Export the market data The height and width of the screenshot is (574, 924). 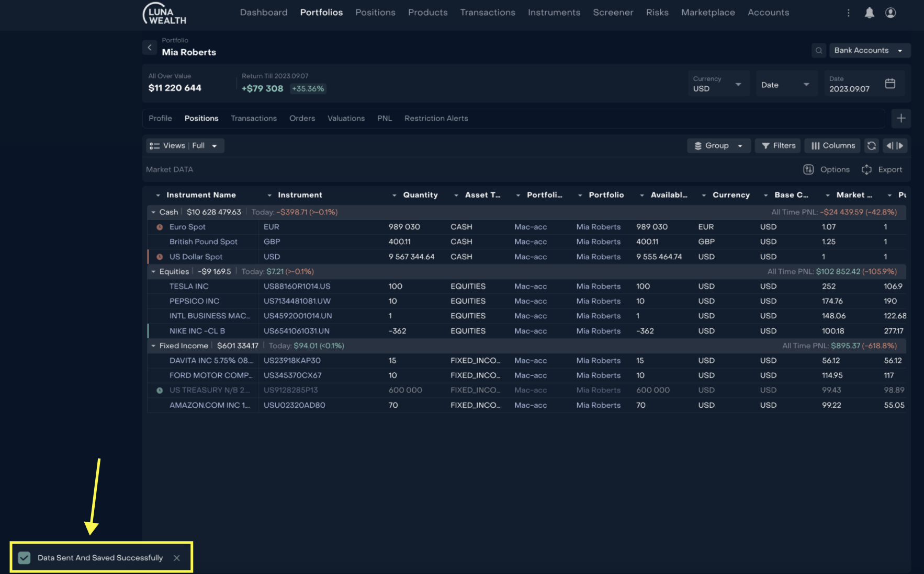[x=882, y=169]
